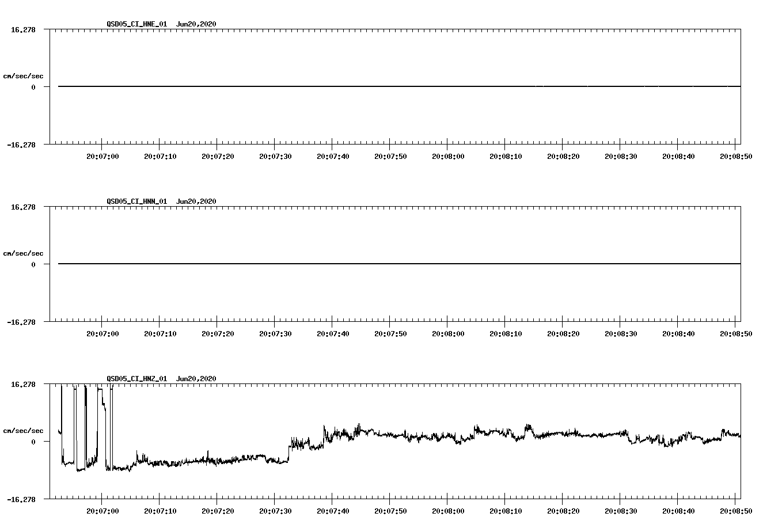Choose the 20:08:50 time label under HNN plot
Image resolution: width=782 pixels, height=532 pixels.
click(736, 334)
